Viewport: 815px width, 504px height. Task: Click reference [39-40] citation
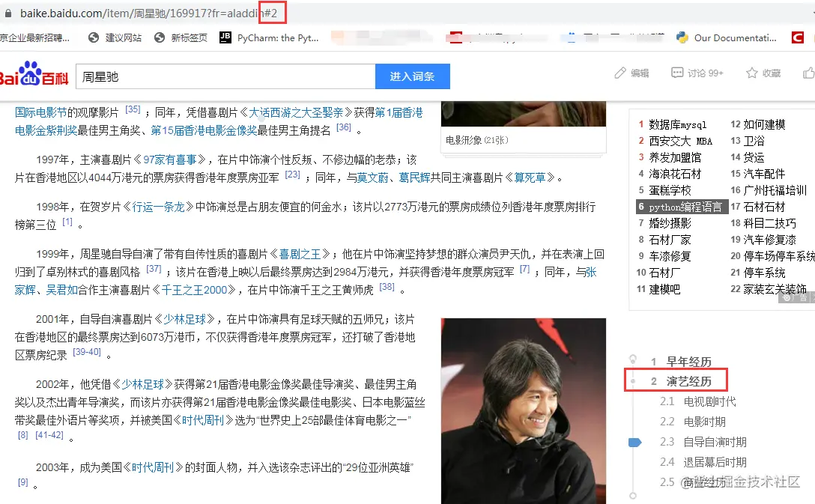(x=88, y=352)
